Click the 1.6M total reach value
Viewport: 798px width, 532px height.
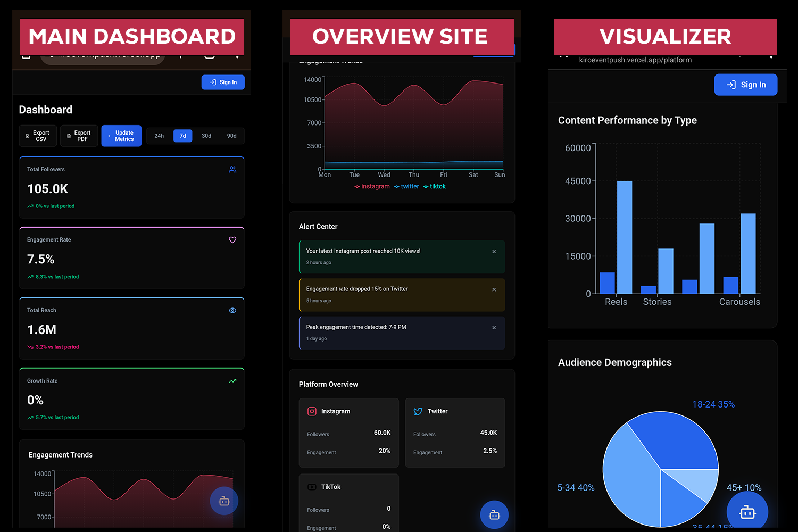point(42,330)
